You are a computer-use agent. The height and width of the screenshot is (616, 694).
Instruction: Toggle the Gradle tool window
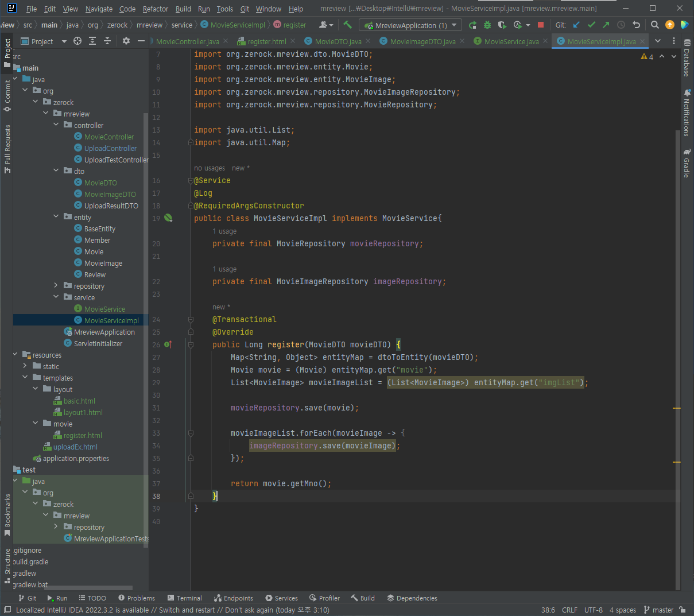pyautogui.click(x=687, y=163)
